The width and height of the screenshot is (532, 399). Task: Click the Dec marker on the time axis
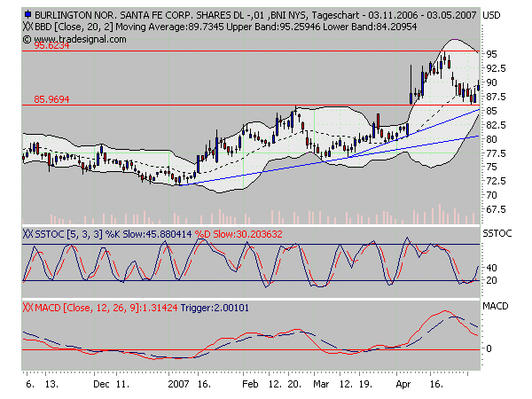[x=100, y=387]
